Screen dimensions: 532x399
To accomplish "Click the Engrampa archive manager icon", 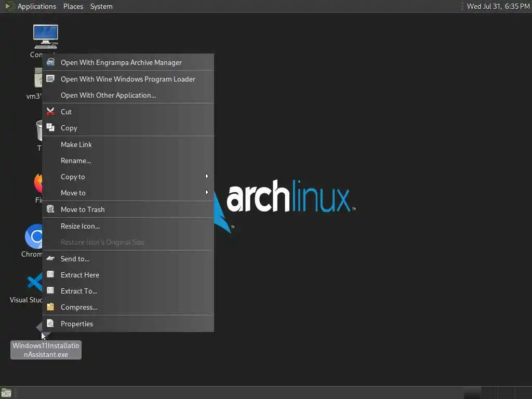I will pos(50,62).
